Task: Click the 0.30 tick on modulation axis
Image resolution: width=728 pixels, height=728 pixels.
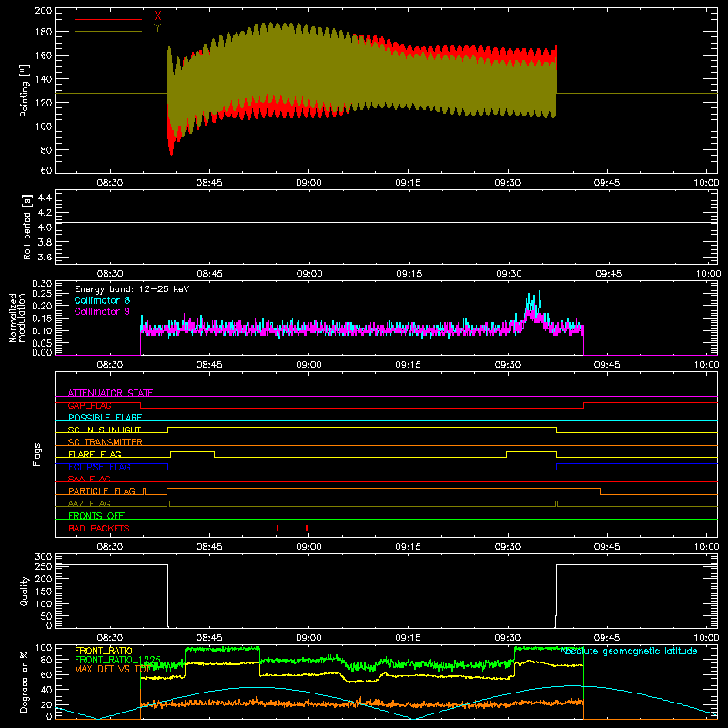Action: pos(42,284)
